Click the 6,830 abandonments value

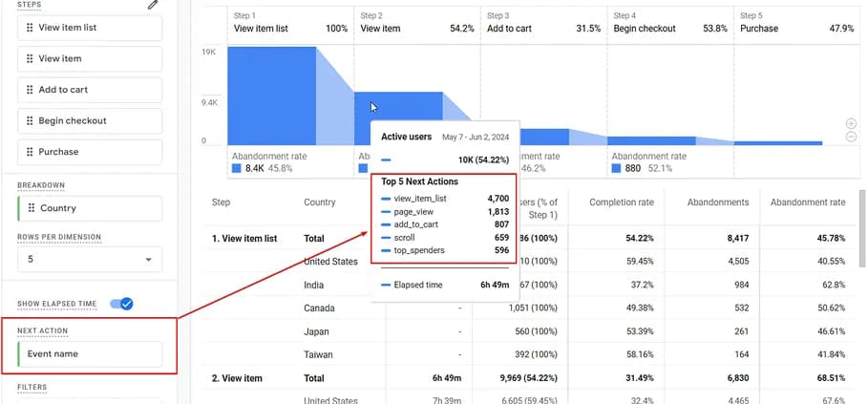pyautogui.click(x=736, y=378)
